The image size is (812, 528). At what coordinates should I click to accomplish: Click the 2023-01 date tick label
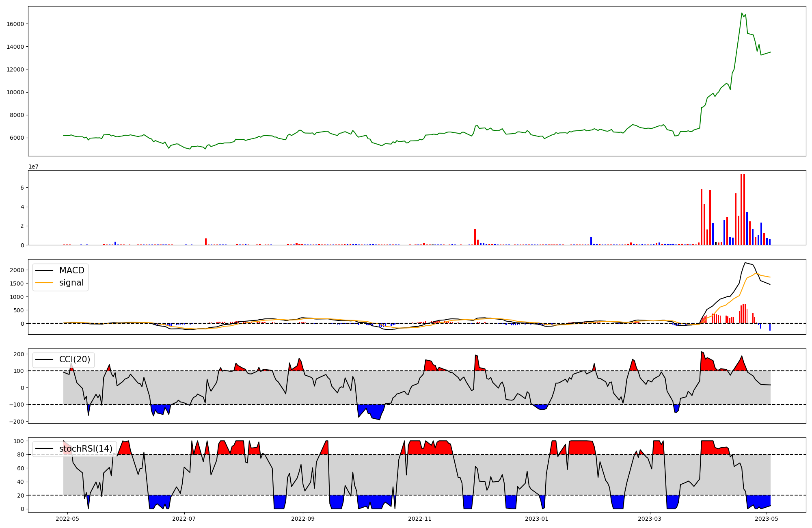tap(537, 519)
